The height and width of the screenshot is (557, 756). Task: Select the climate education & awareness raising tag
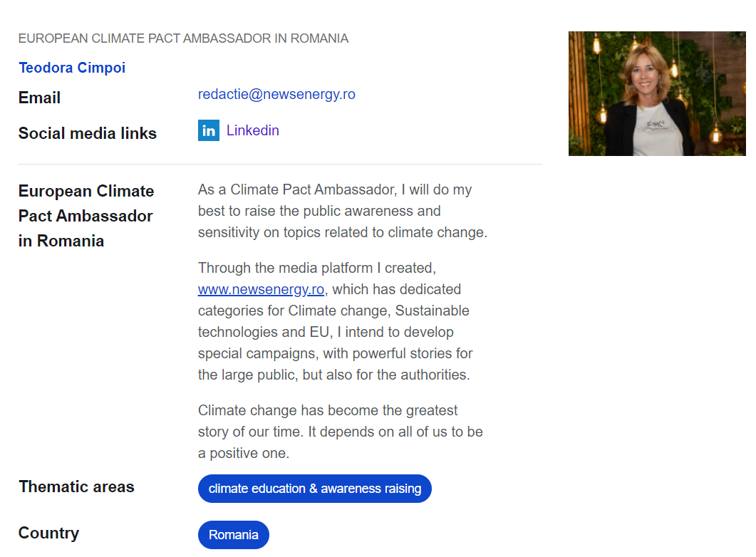tap(314, 489)
